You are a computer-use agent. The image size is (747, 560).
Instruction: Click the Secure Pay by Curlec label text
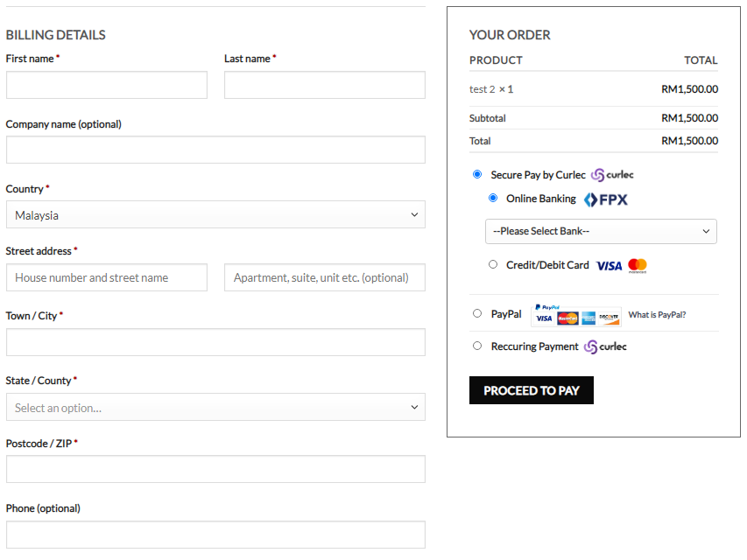pos(539,175)
